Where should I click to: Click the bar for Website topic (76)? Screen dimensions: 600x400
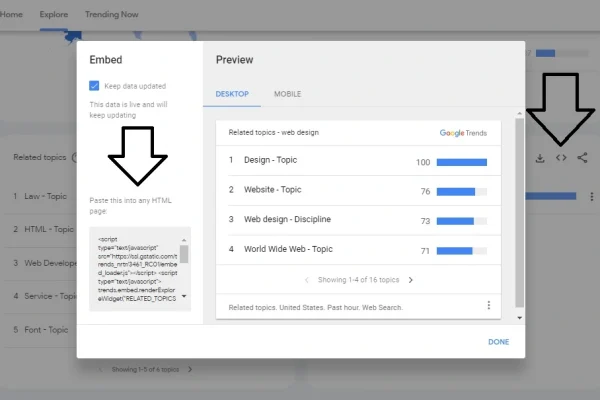[x=462, y=192]
